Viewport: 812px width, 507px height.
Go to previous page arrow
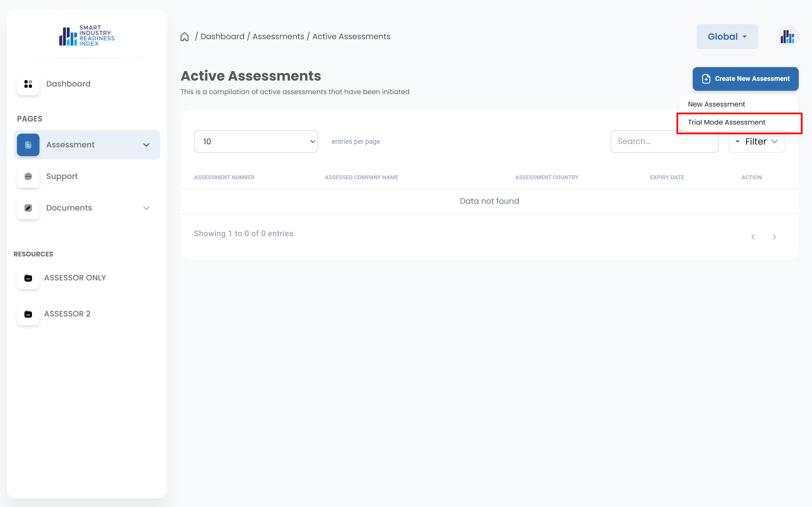point(753,237)
